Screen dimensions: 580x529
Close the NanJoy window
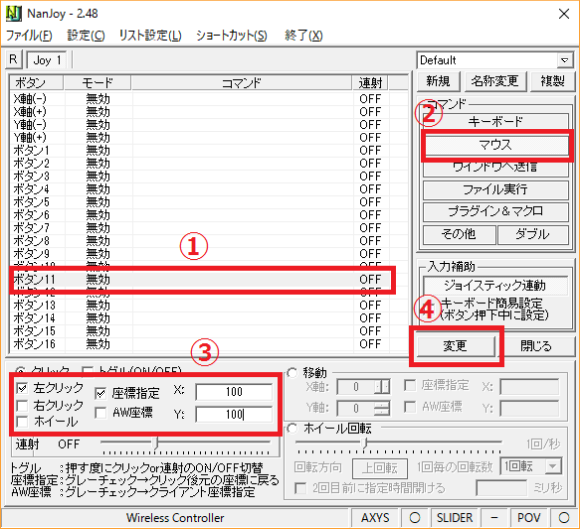pyautogui.click(x=564, y=14)
